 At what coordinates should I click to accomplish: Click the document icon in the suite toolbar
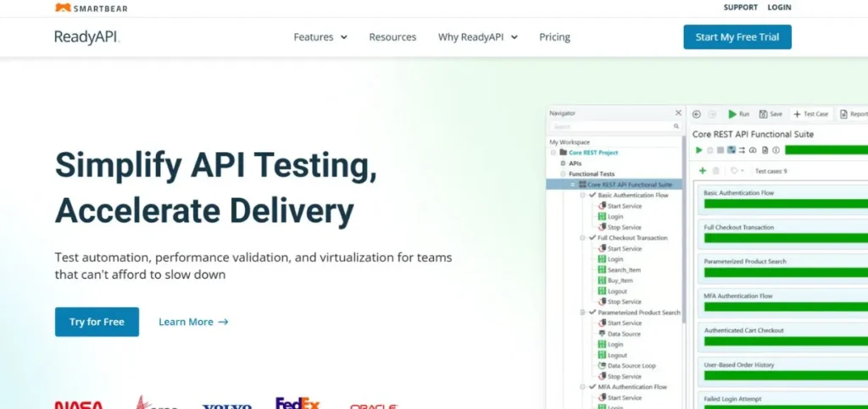tap(765, 150)
